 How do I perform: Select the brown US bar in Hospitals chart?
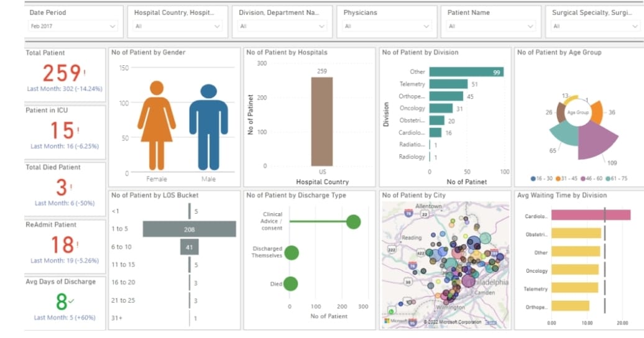[x=322, y=122]
